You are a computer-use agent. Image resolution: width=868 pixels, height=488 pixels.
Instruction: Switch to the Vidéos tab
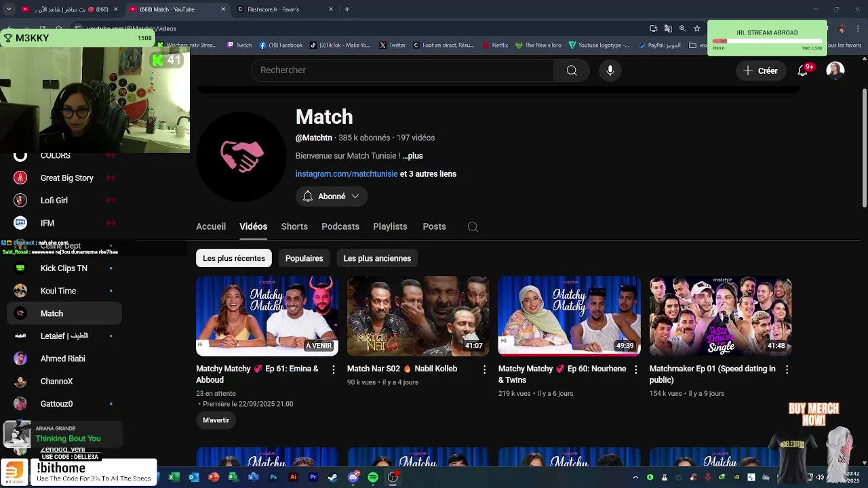click(253, 226)
